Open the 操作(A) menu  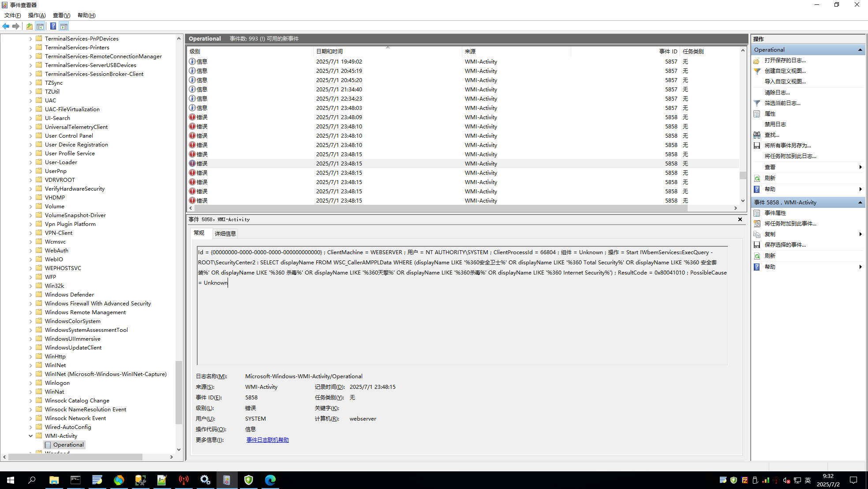(x=37, y=15)
